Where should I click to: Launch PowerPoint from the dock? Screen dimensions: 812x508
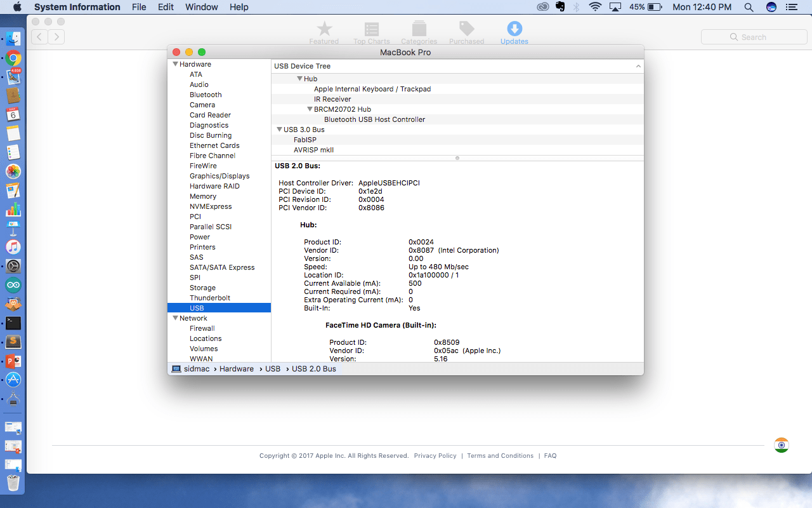(x=13, y=361)
